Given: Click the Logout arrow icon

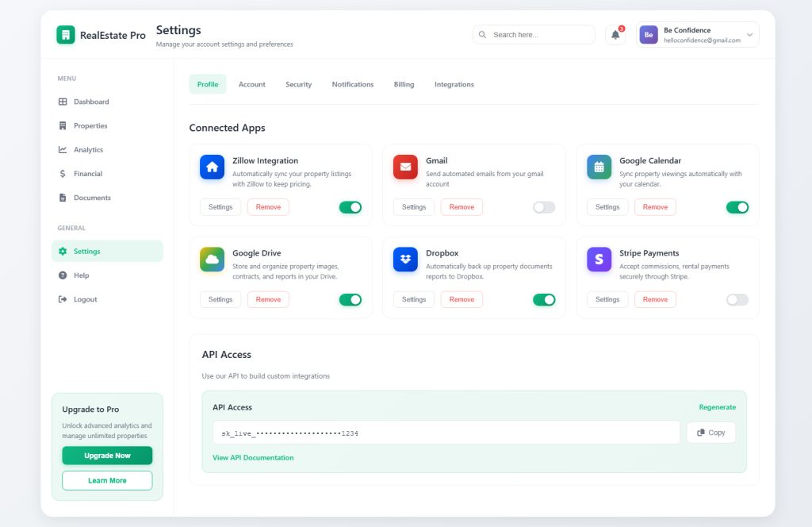Looking at the screenshot, I should [63, 299].
